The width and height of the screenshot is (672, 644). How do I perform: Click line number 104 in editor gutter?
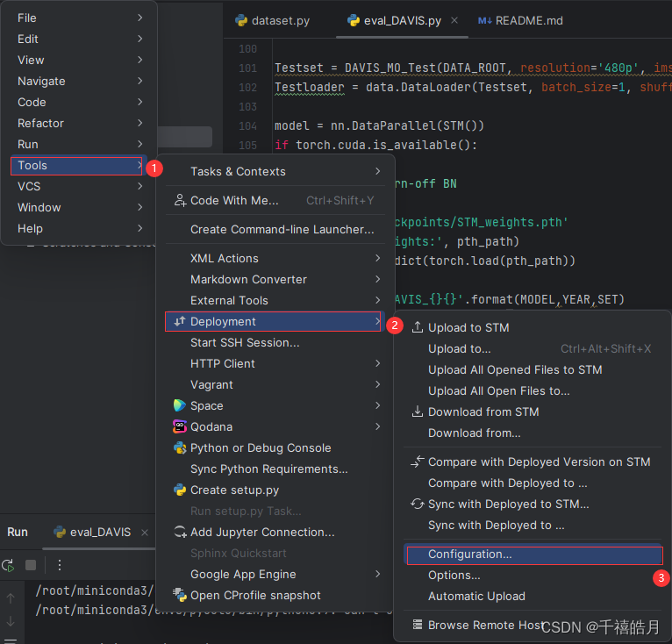point(247,126)
